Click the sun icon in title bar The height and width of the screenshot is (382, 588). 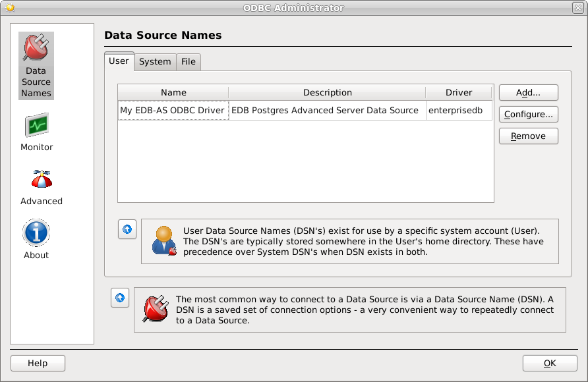(x=10, y=7)
